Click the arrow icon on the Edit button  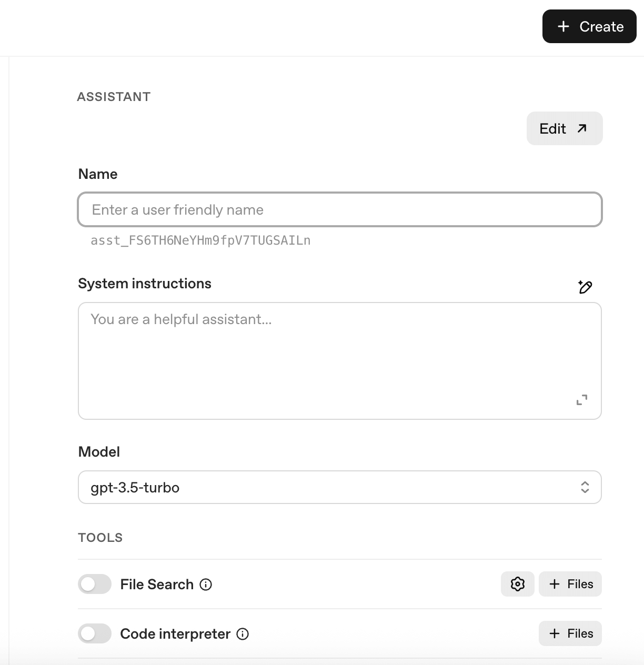[x=581, y=128]
